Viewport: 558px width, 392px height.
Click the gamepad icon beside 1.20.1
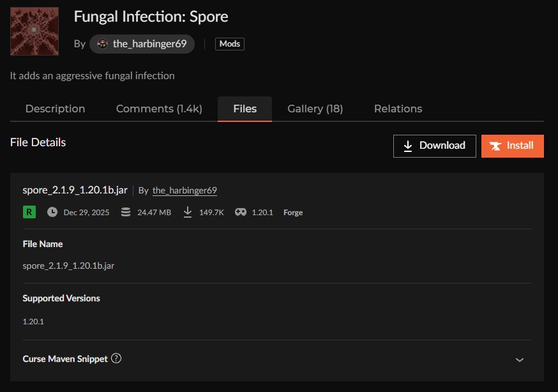[241, 212]
